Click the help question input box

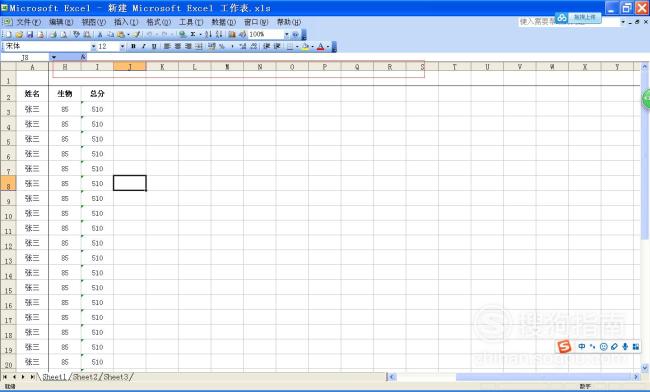569,22
